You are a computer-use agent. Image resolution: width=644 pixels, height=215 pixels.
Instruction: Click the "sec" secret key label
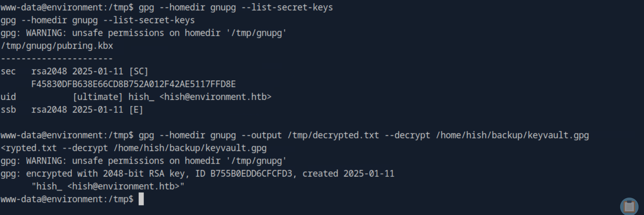pos(8,72)
